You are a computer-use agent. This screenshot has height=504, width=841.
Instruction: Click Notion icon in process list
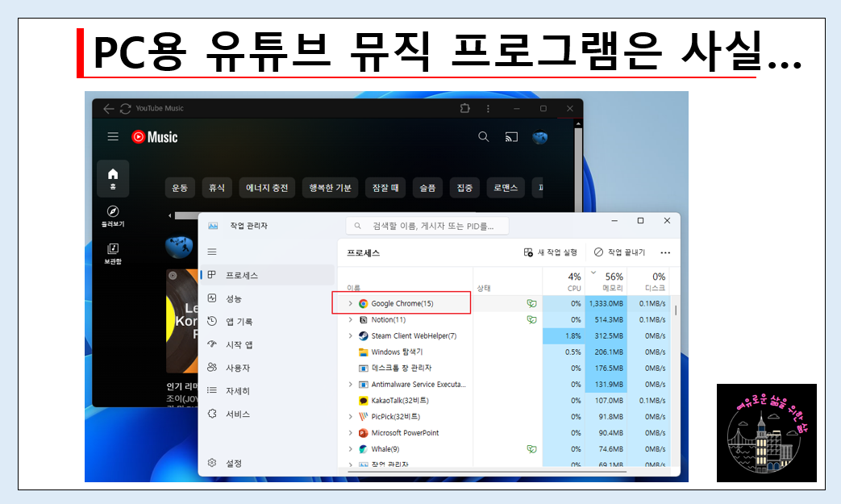click(363, 319)
